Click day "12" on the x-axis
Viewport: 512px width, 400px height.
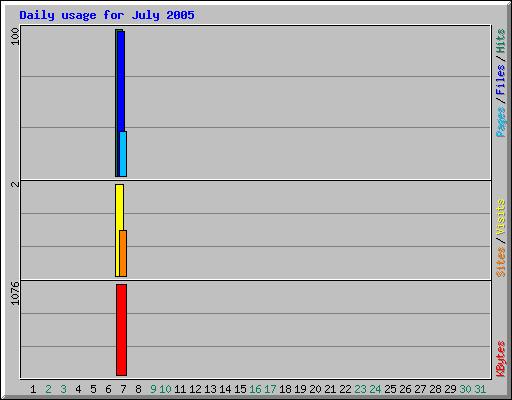195,389
